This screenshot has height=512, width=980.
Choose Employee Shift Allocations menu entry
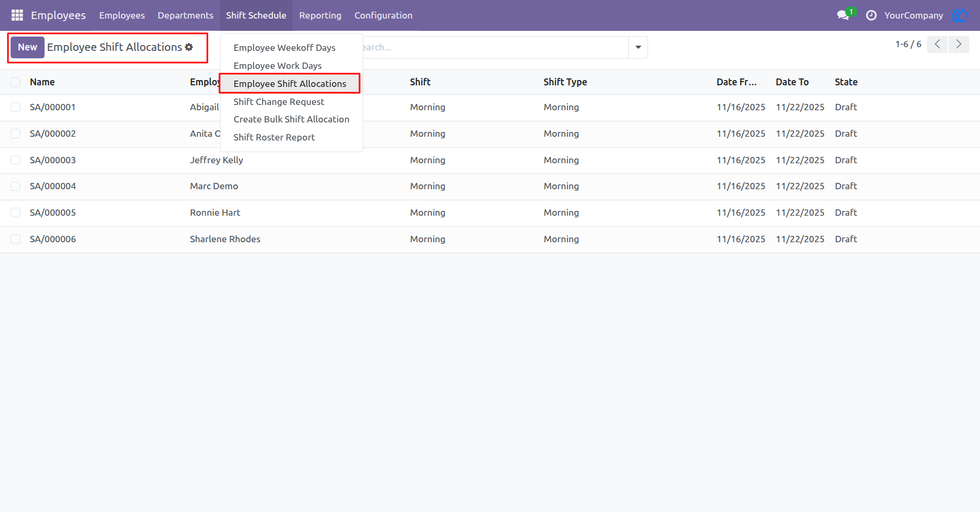pos(291,84)
